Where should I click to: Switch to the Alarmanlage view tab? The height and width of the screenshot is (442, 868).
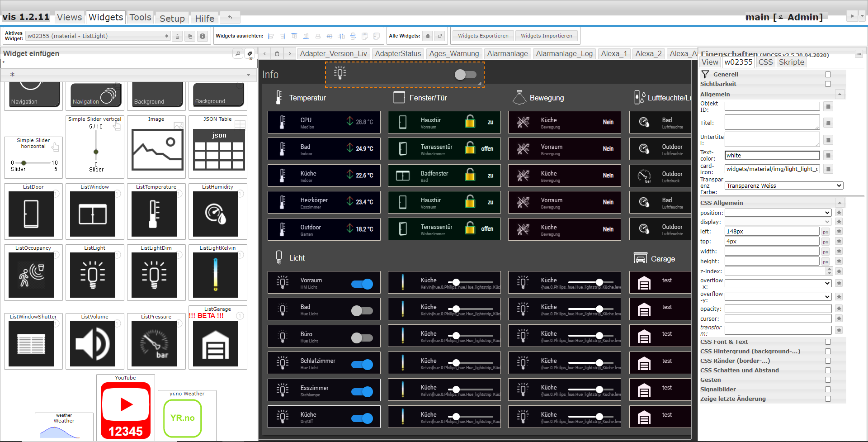pos(507,54)
